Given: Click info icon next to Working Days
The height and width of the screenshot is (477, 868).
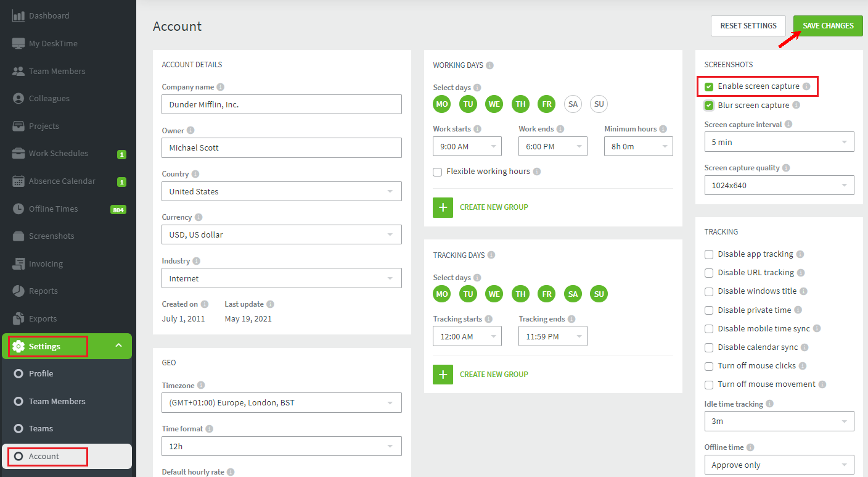Looking at the screenshot, I should tap(489, 65).
